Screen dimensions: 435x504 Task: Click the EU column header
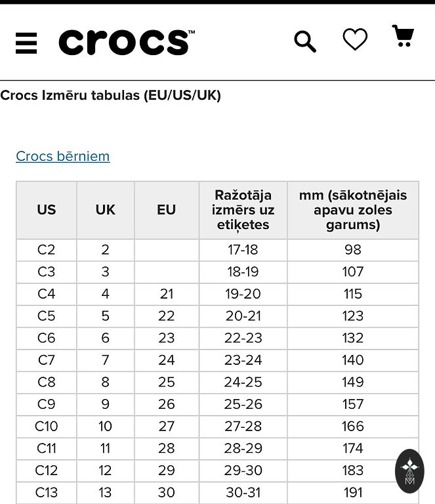pos(167,210)
